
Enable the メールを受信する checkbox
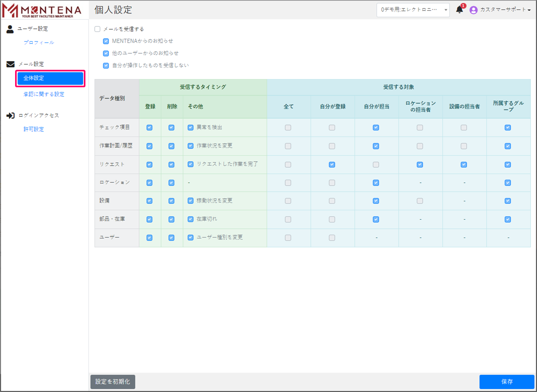pos(97,29)
